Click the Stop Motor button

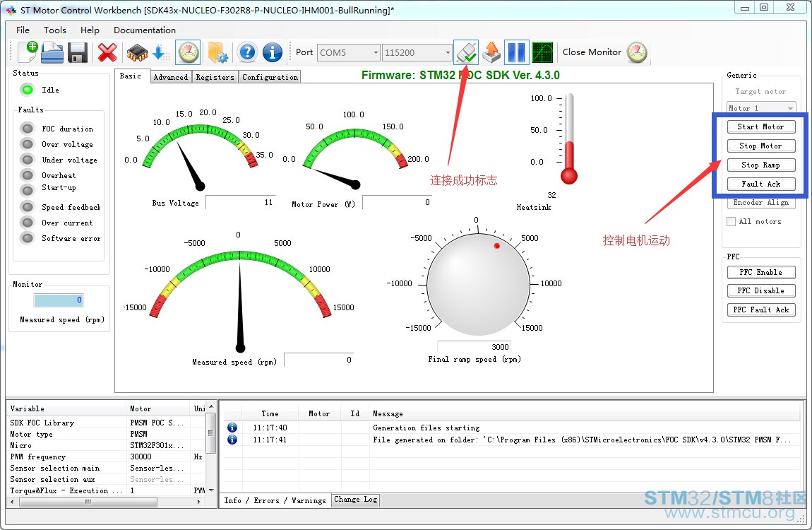click(x=760, y=146)
